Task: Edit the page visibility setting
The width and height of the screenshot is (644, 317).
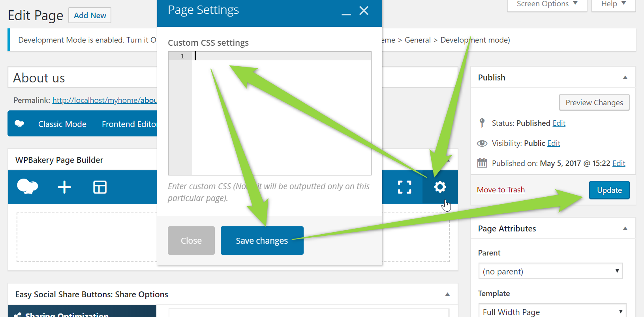Action: [554, 143]
